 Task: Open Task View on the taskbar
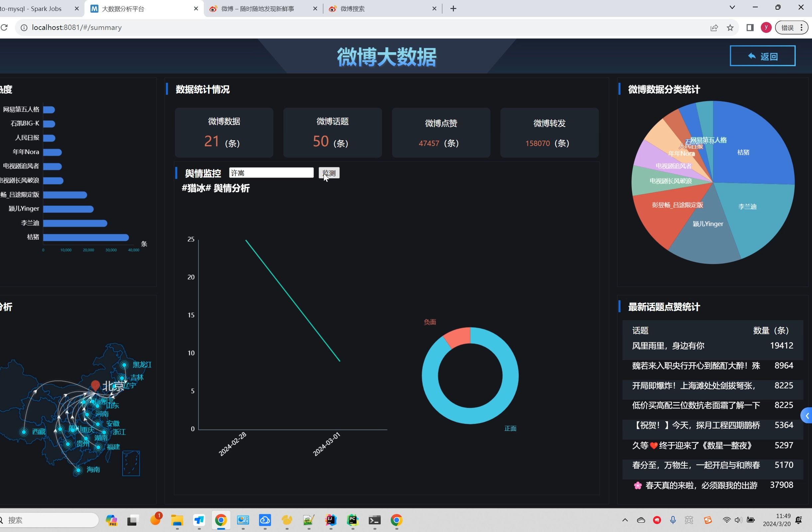coord(132,520)
